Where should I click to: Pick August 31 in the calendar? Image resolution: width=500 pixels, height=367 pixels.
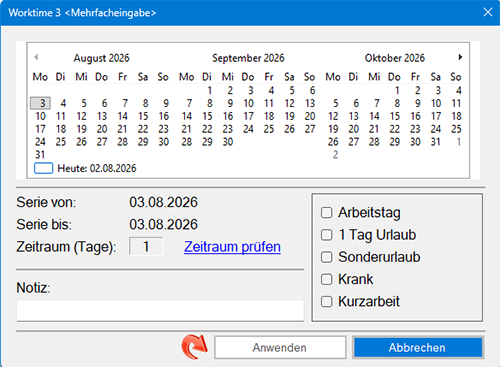coord(40,155)
